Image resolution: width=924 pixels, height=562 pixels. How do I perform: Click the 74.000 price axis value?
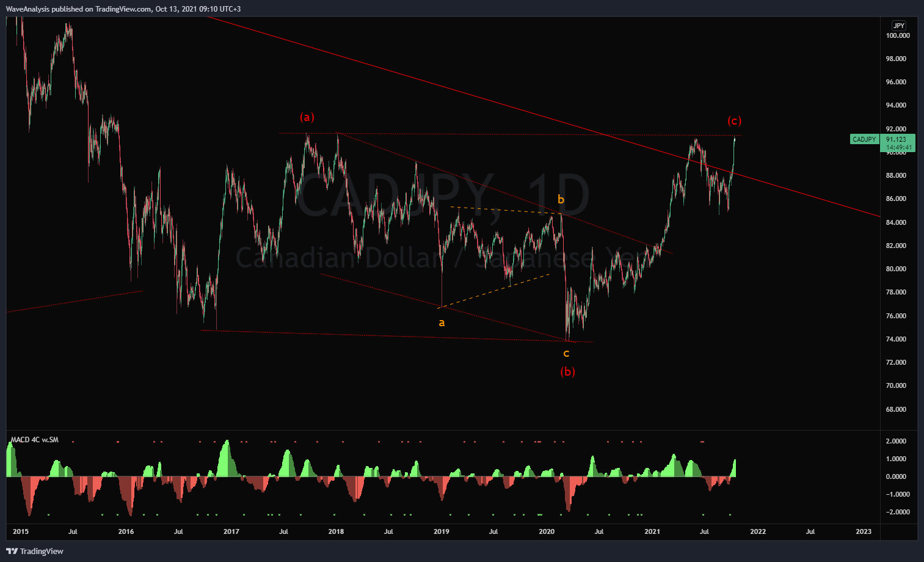[897, 339]
